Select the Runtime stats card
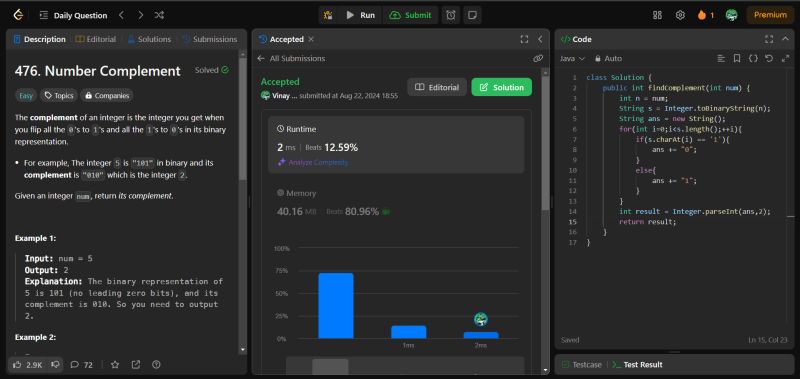This screenshot has height=379, width=800. (x=396, y=145)
